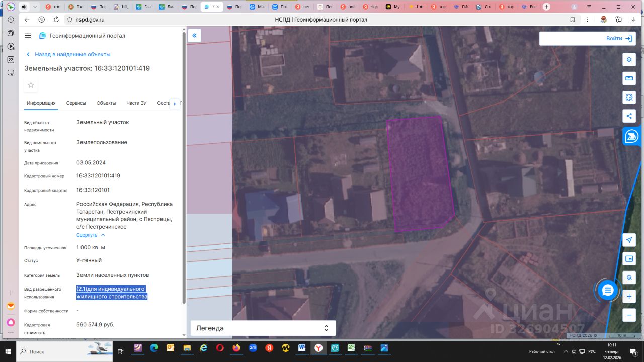The image size is (644, 362).
Task: Click the status value Учтенный
Action: pyautogui.click(x=89, y=260)
